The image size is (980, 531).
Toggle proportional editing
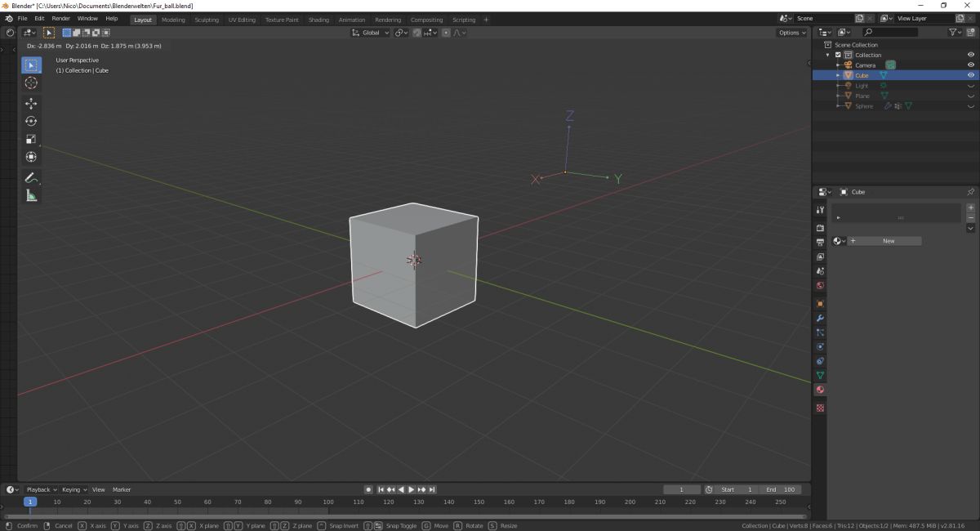point(446,33)
